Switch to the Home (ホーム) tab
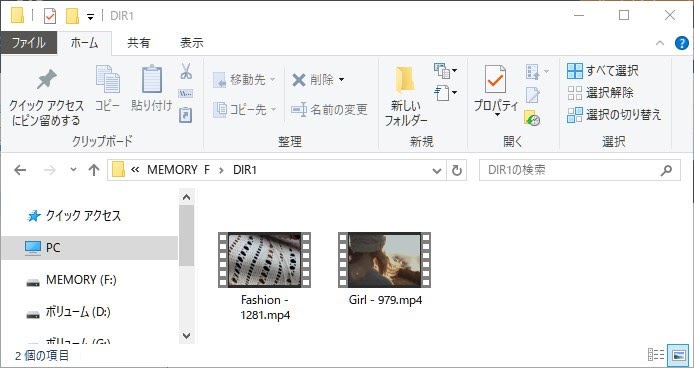The width and height of the screenshot is (694, 368). click(85, 43)
